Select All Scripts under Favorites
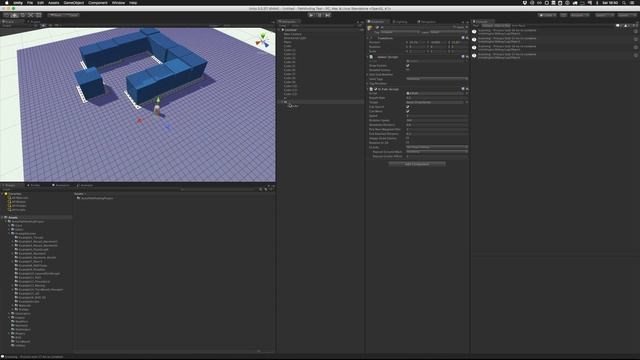 point(18,209)
